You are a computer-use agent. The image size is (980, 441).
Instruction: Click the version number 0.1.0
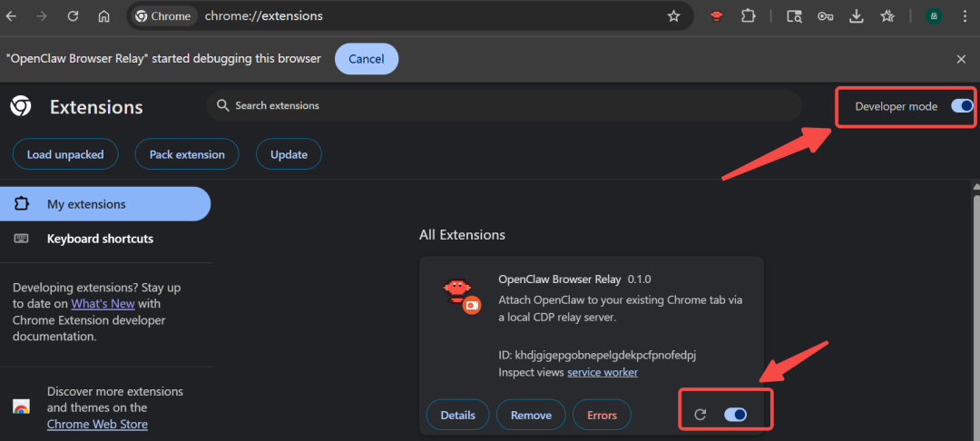click(640, 279)
